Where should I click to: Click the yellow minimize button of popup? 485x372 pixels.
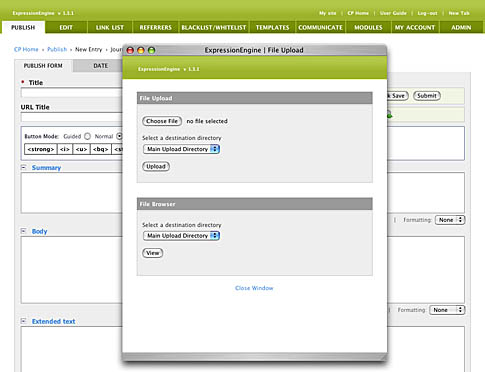141,50
